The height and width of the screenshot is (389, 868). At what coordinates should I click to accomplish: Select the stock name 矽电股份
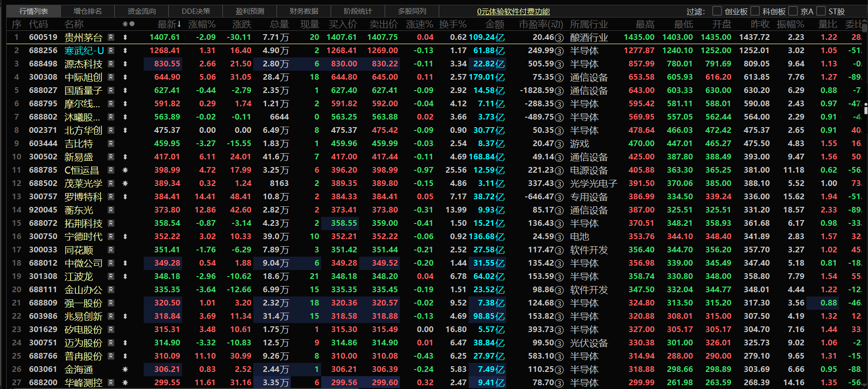coord(83,329)
